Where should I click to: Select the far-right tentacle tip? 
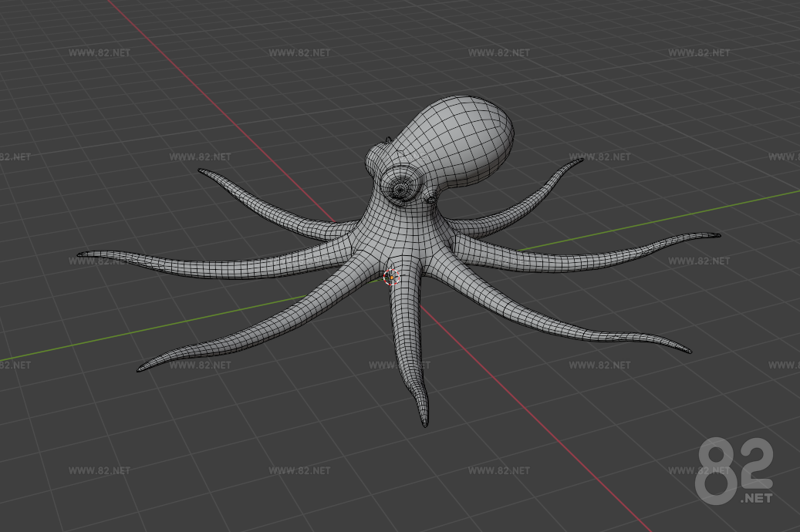pos(717,235)
